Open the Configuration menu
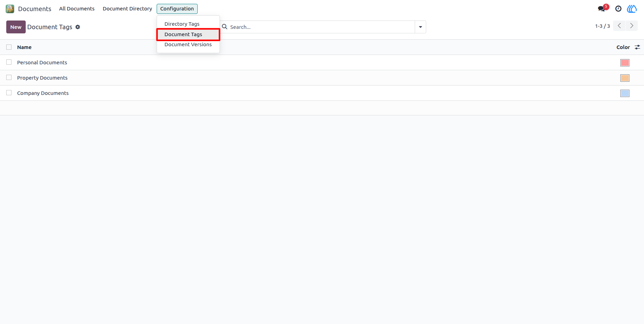Viewport: 644px width, 324px height. click(x=177, y=9)
